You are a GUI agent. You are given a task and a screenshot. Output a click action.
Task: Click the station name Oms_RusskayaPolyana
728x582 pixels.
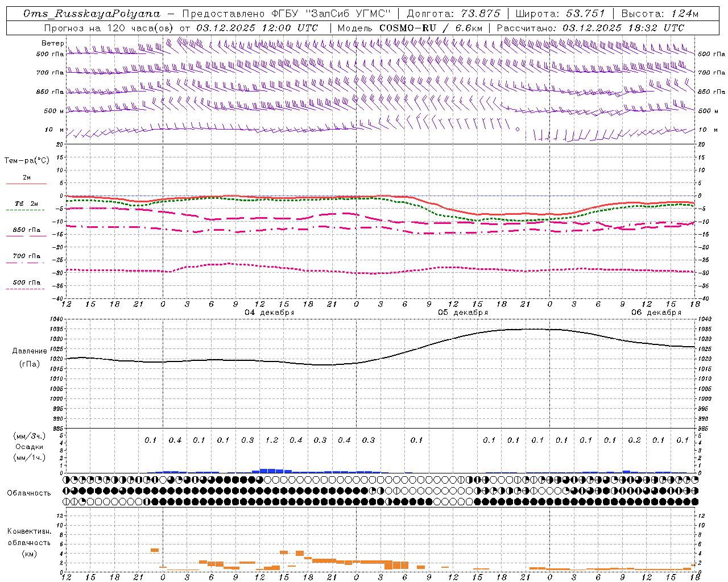[x=92, y=14]
